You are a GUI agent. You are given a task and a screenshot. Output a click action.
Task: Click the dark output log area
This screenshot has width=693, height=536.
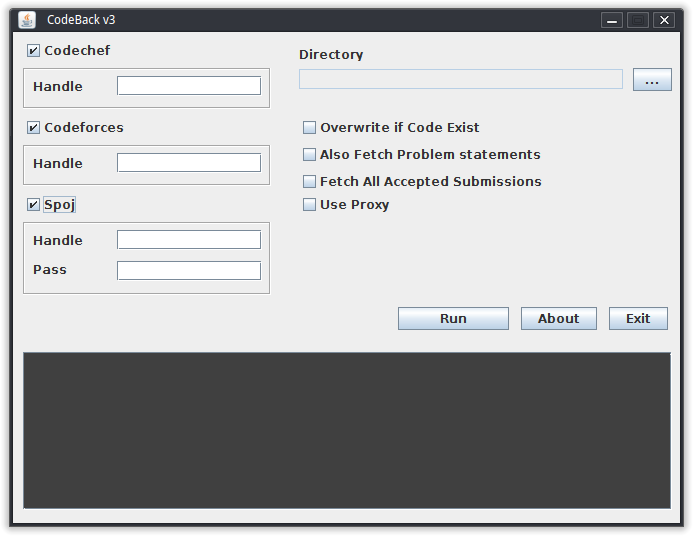[x=347, y=431]
